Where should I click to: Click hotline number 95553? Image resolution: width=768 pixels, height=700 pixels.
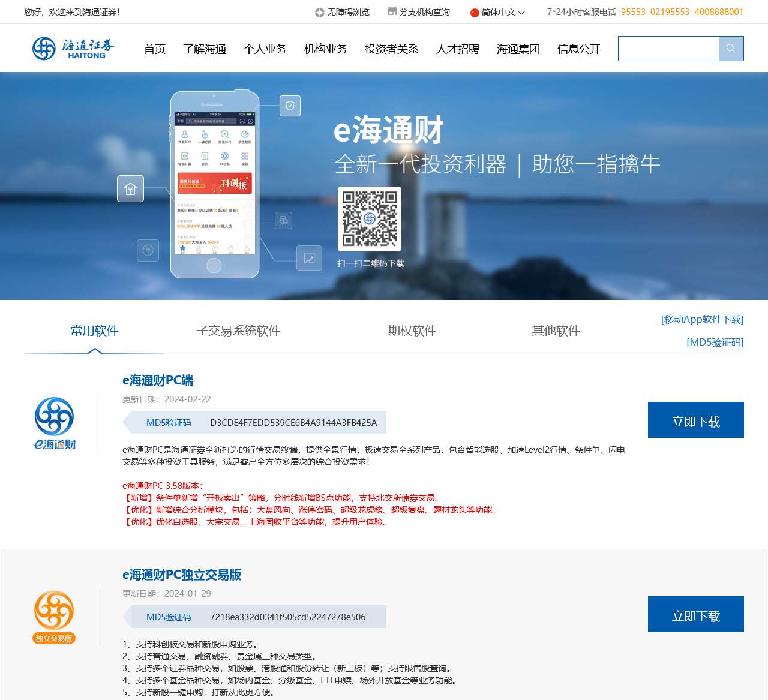(633, 12)
